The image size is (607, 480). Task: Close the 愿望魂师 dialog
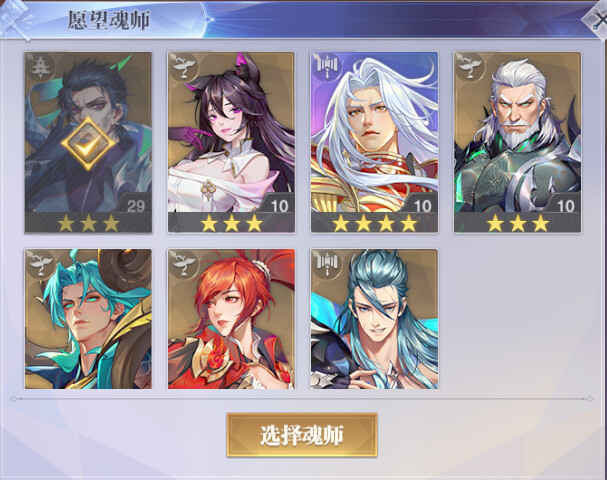click(596, 20)
